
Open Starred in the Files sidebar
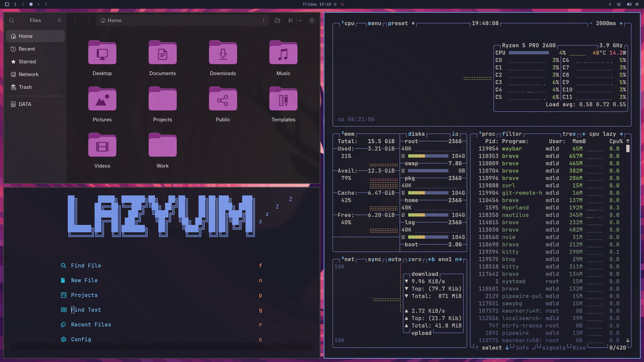(x=36, y=62)
